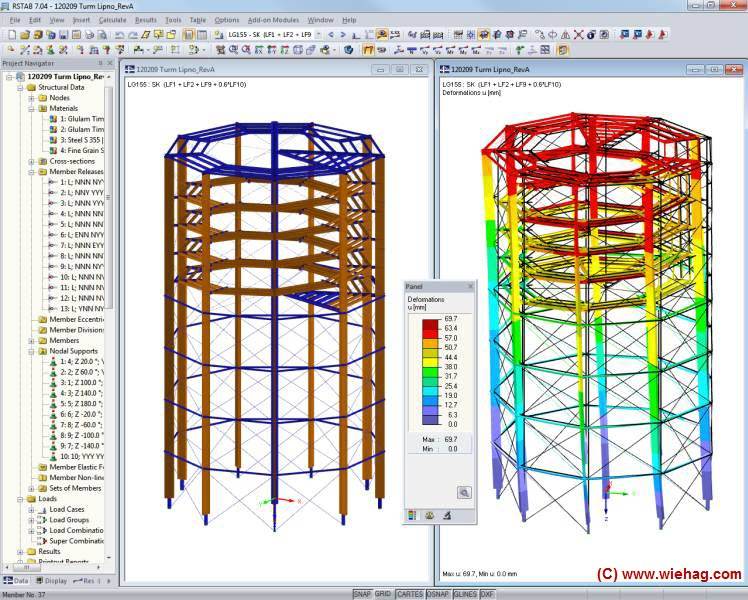This screenshot has height=600, width=748.
Task: Click the blue 6.3 legend color
Action: [x=430, y=420]
